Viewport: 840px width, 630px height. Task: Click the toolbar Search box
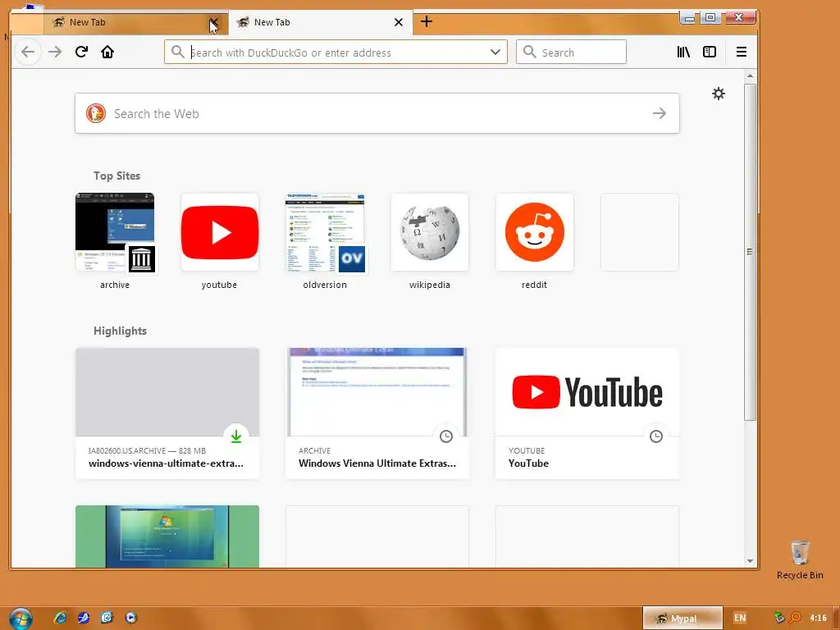pyautogui.click(x=571, y=52)
